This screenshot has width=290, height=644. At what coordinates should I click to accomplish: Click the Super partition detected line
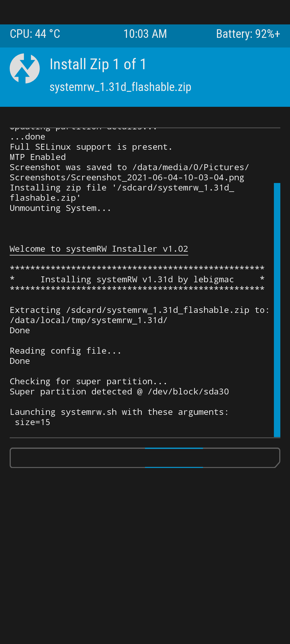119,392
